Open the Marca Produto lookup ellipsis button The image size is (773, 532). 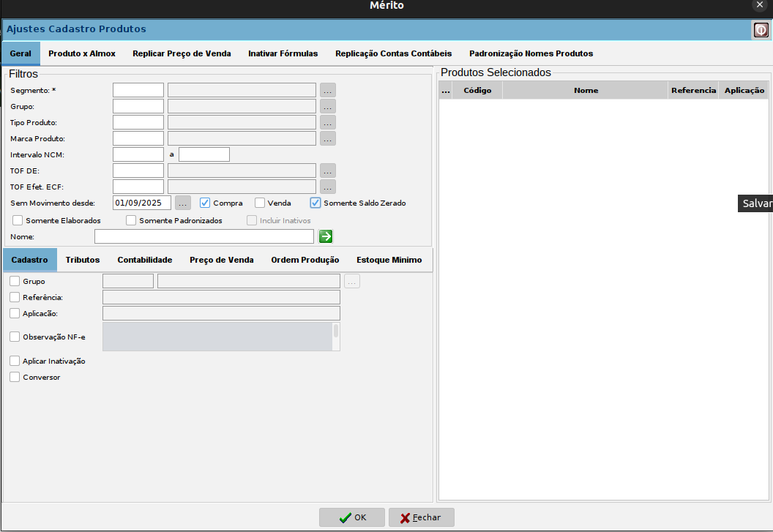click(327, 138)
